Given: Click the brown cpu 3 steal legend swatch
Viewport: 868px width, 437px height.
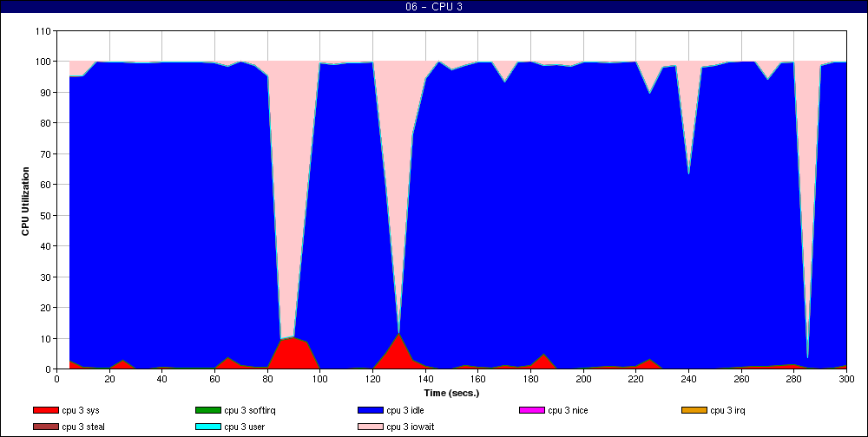Looking at the screenshot, I should (x=45, y=427).
